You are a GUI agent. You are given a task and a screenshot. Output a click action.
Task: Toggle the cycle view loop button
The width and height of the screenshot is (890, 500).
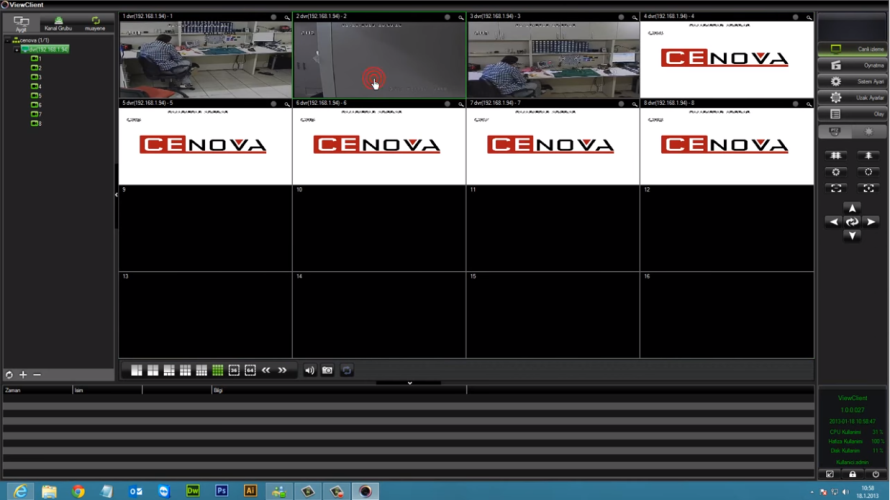point(346,370)
